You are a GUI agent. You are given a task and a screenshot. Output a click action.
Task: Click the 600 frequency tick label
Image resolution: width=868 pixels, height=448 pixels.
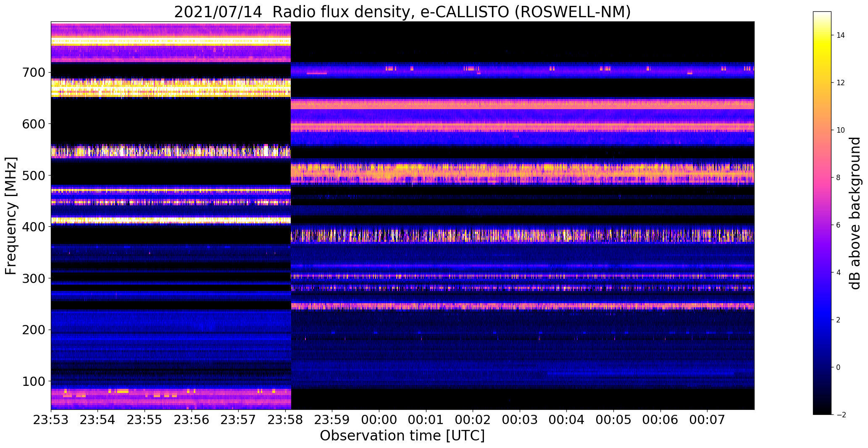coord(34,124)
